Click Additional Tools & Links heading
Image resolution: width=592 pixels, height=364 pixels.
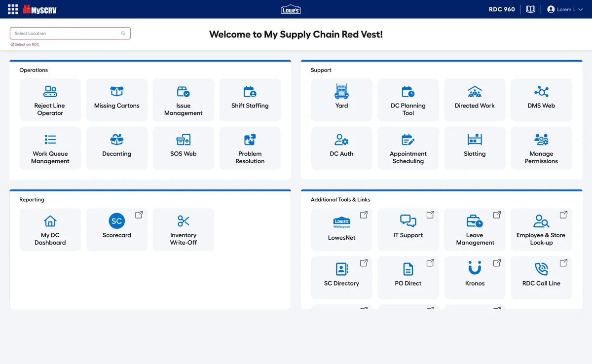coord(340,200)
